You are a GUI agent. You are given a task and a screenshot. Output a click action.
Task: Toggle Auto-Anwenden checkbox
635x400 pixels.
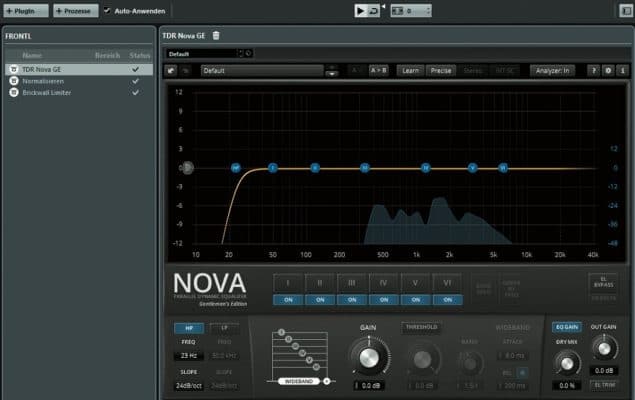[107, 11]
